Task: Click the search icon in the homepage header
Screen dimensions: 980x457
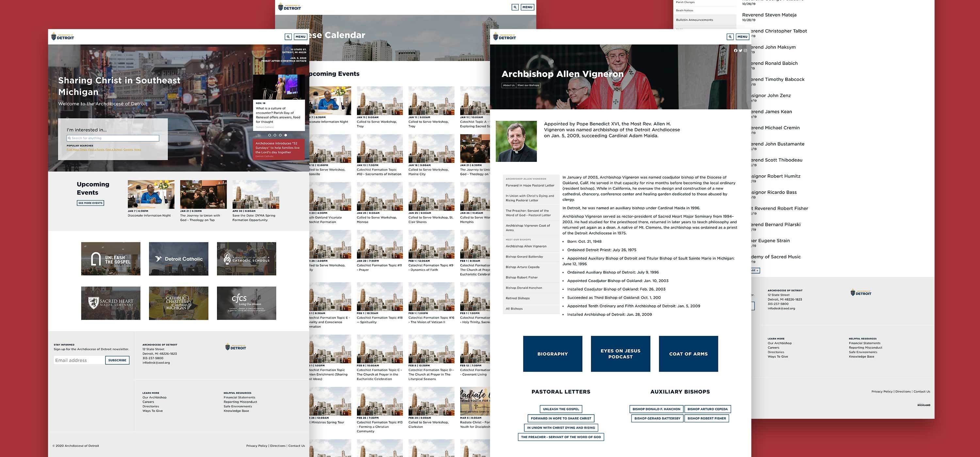Action: pos(288,37)
